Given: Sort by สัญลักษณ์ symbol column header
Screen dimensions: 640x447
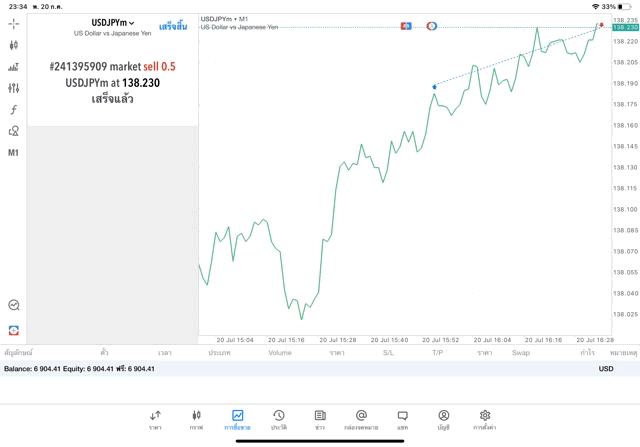Looking at the screenshot, I should [x=18, y=353].
